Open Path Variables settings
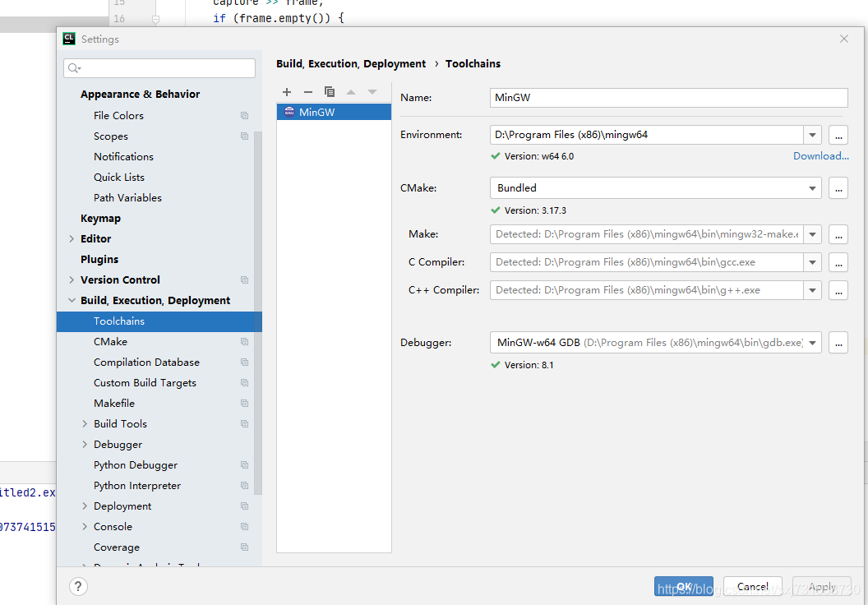Viewport: 868px width, 605px height. (127, 197)
